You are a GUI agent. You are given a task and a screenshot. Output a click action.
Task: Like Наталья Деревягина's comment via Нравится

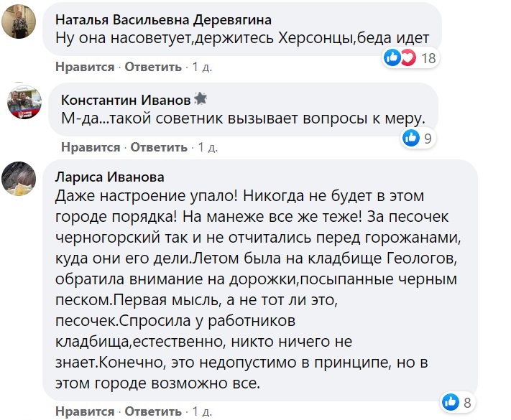point(85,67)
